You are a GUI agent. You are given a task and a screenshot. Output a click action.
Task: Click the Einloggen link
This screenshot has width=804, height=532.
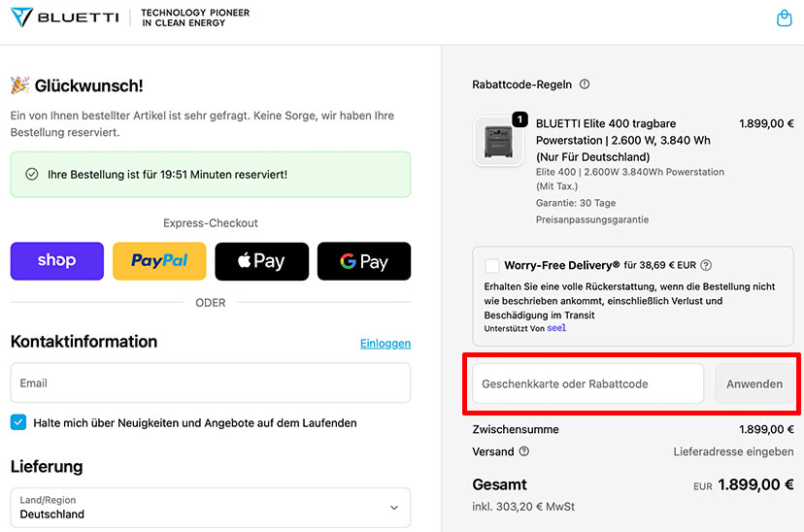(x=385, y=344)
